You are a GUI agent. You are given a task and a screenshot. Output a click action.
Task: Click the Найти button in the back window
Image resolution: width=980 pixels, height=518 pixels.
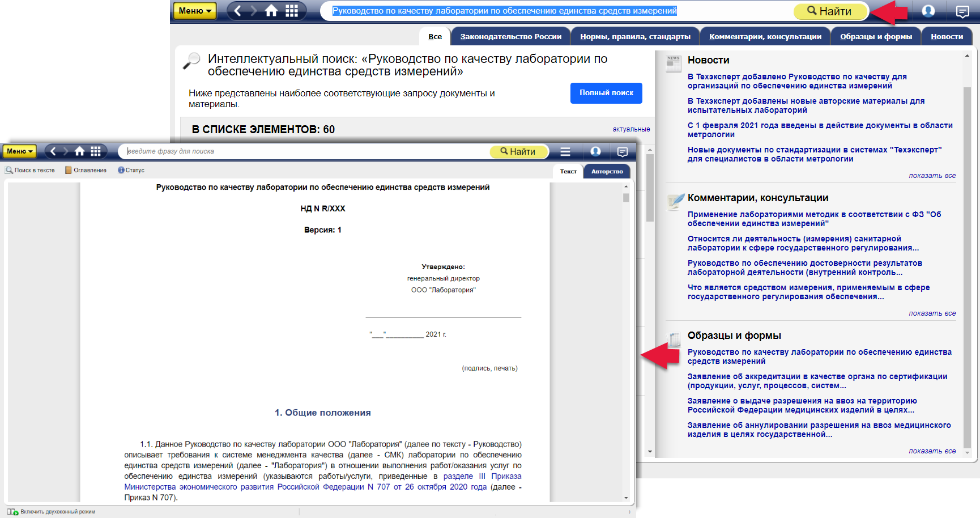(x=830, y=11)
